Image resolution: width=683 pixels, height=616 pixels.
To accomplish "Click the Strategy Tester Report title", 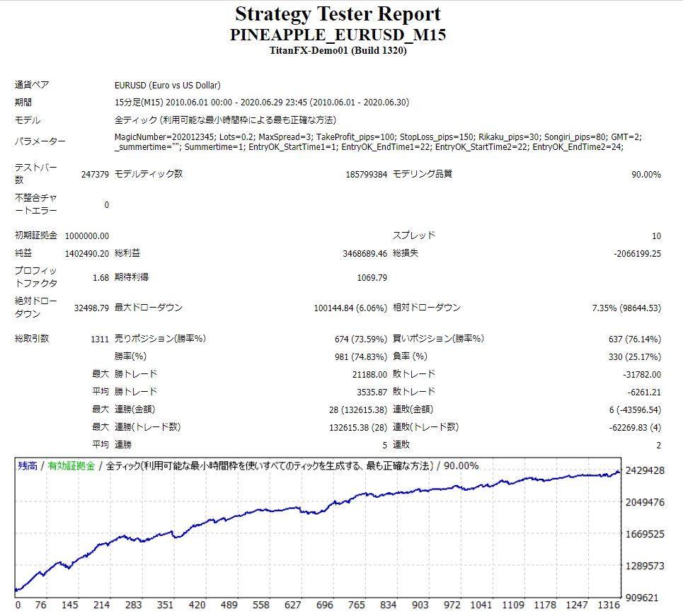I will click(338, 14).
